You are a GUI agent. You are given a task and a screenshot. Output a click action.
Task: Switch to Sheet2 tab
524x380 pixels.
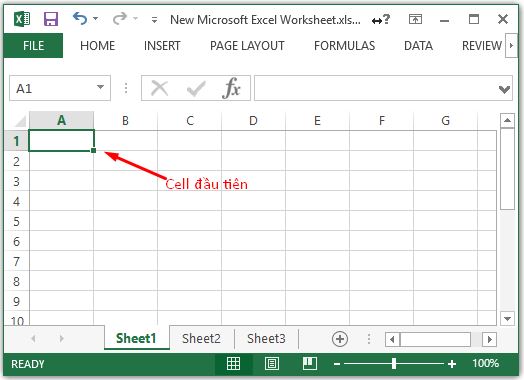click(201, 339)
